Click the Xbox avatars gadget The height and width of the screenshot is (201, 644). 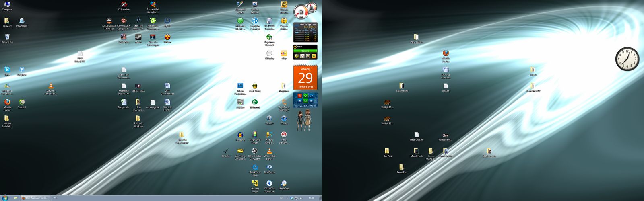[x=304, y=121]
